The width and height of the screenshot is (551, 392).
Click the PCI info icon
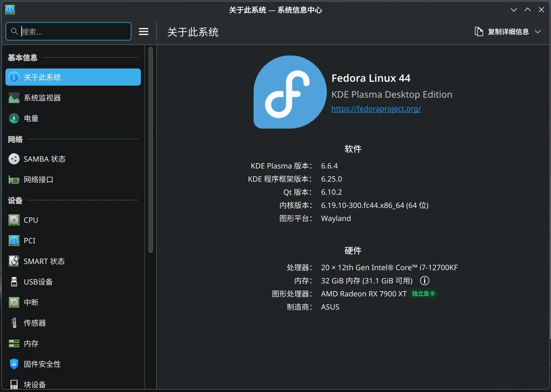coord(14,241)
